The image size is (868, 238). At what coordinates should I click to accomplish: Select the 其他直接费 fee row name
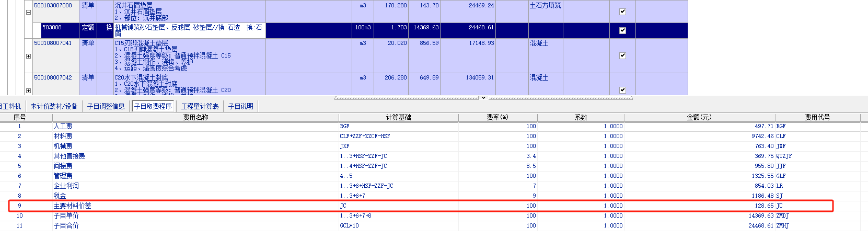click(70, 156)
